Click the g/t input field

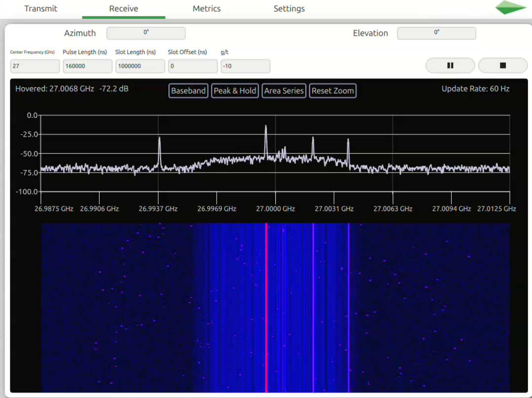click(245, 66)
